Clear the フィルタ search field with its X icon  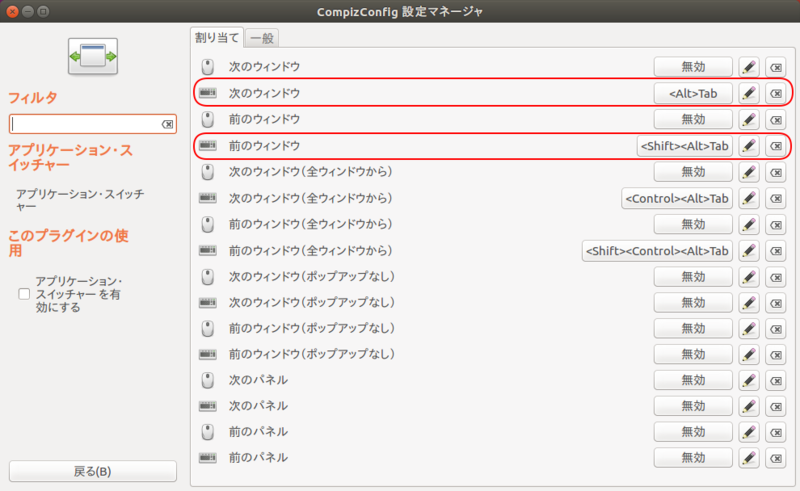pyautogui.click(x=167, y=124)
